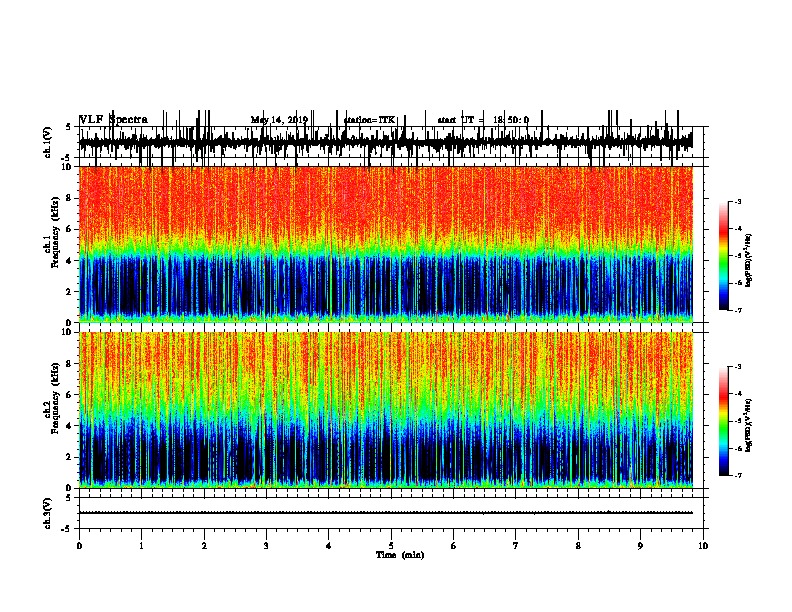Click inside the ch.1 spectrogram panel
The width and height of the screenshot is (792, 612).
(386, 244)
